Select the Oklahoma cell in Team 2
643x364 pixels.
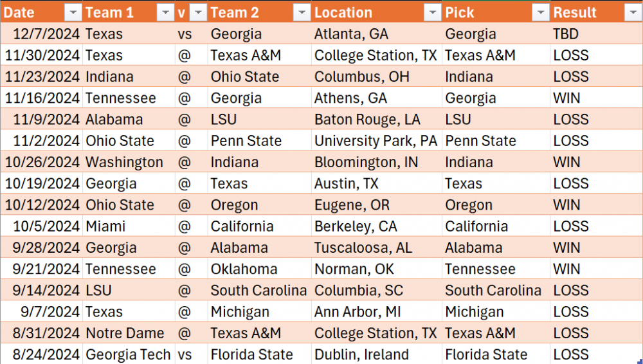pos(244,269)
